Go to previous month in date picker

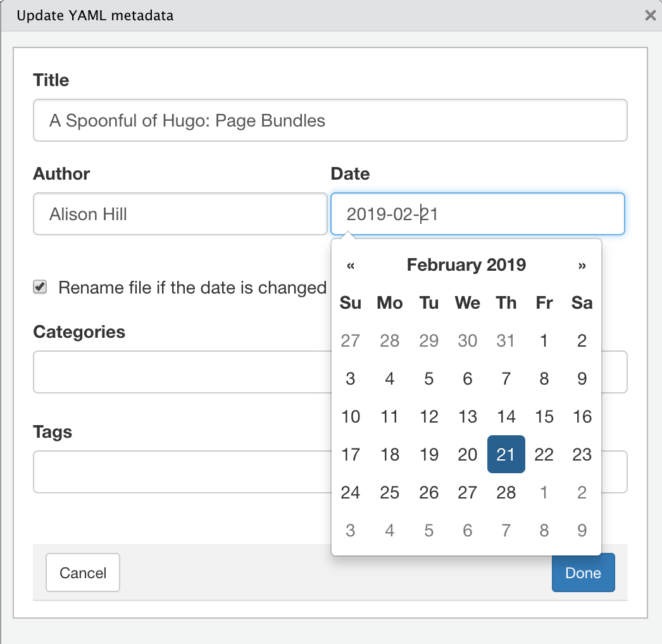point(350,265)
